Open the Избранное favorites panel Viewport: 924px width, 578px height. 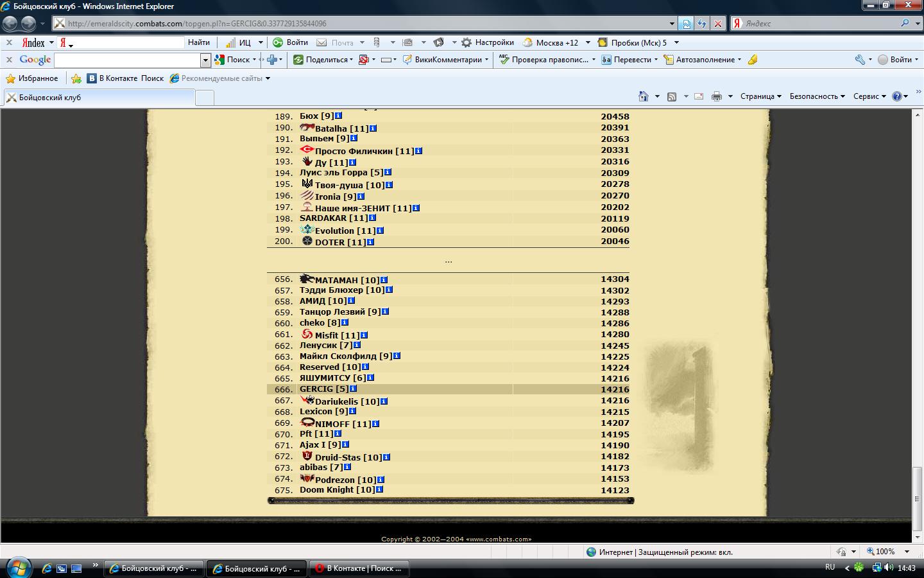pos(31,78)
